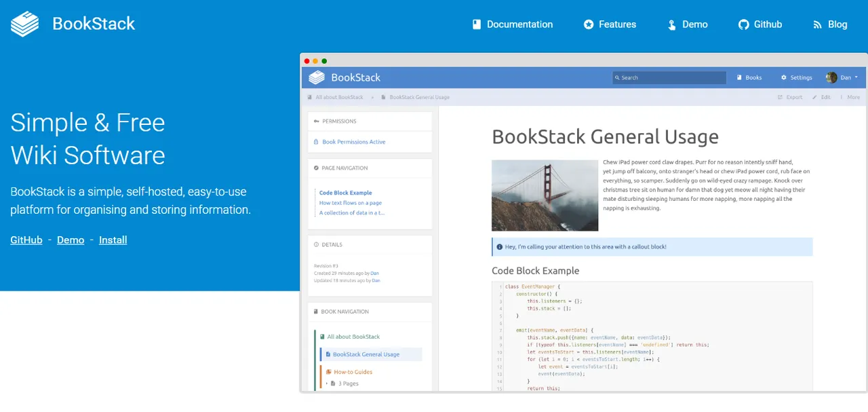The image size is (868, 412).
Task: Jump to How text flows on a page
Action: click(x=351, y=203)
